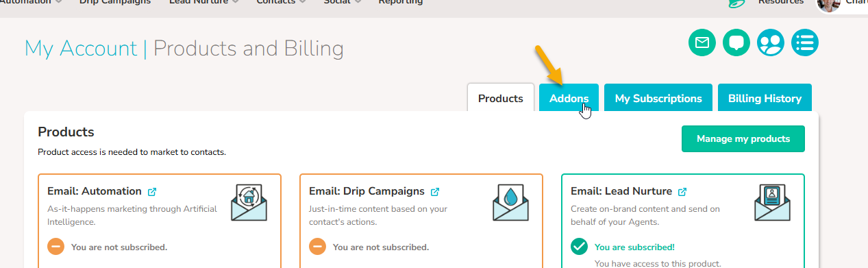
Task: Expand the Automation menu dropdown
Action: coord(59,2)
